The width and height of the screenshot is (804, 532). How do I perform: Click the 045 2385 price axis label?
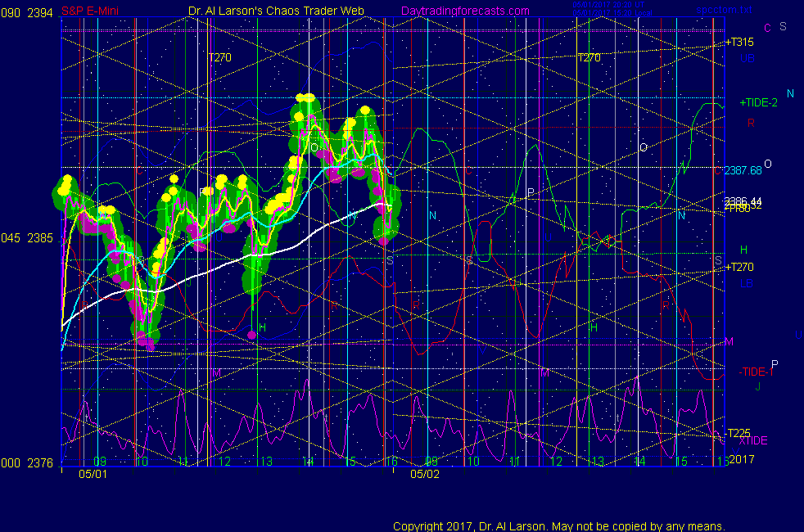pos(27,238)
